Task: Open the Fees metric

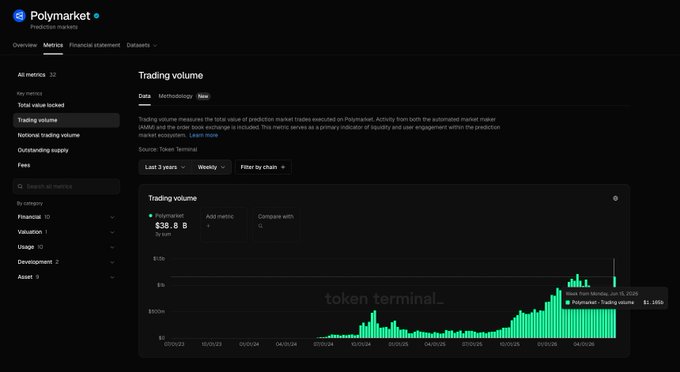Action: [x=24, y=165]
